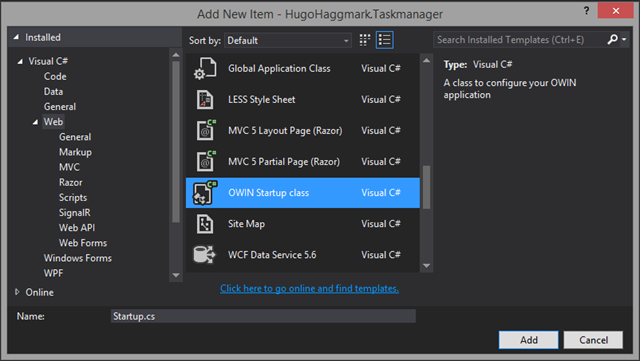Select the Web category
Image resolution: width=640 pixels, height=361 pixels.
[53, 122]
